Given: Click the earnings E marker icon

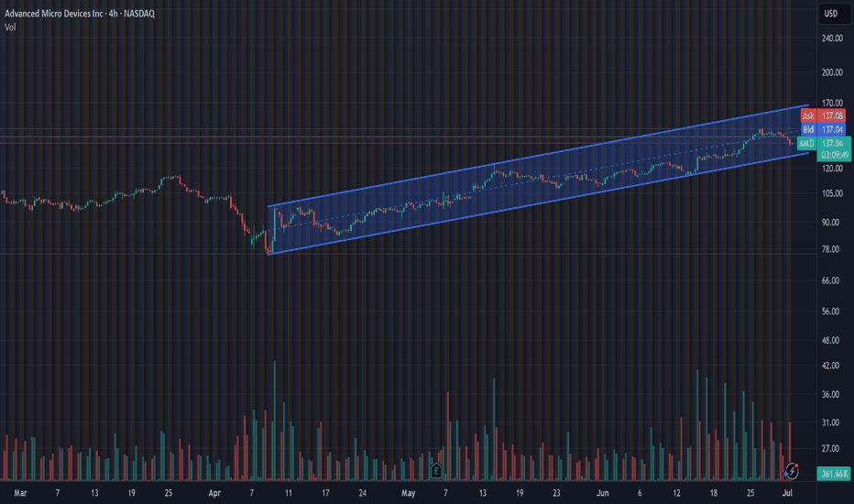Looking at the screenshot, I should tap(436, 470).
